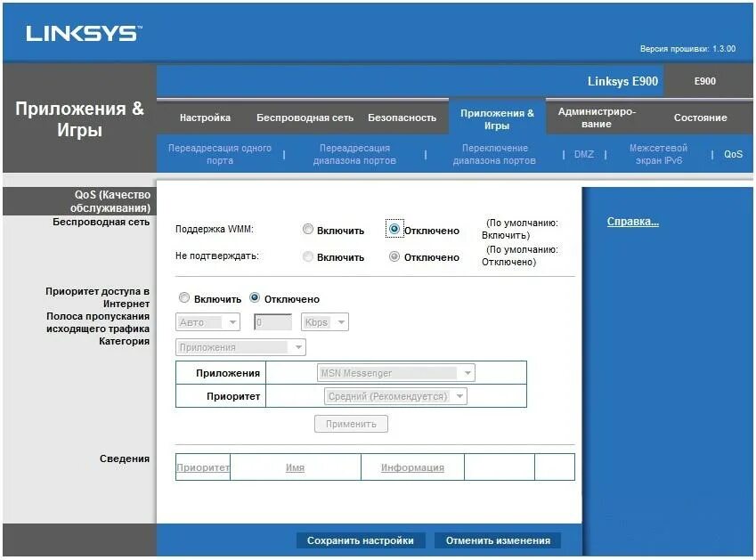
Task: Click the E900 box label
Action: (x=705, y=81)
